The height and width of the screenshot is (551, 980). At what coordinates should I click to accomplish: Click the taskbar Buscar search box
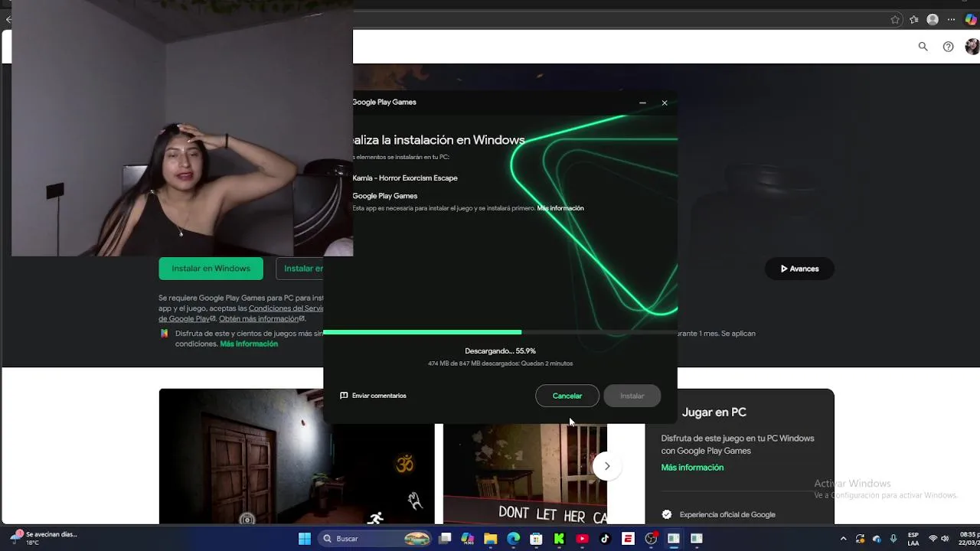[376, 539]
